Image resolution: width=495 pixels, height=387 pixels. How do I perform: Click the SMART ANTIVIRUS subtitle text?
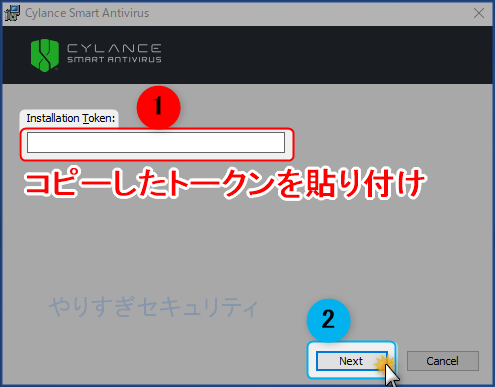click(x=114, y=60)
